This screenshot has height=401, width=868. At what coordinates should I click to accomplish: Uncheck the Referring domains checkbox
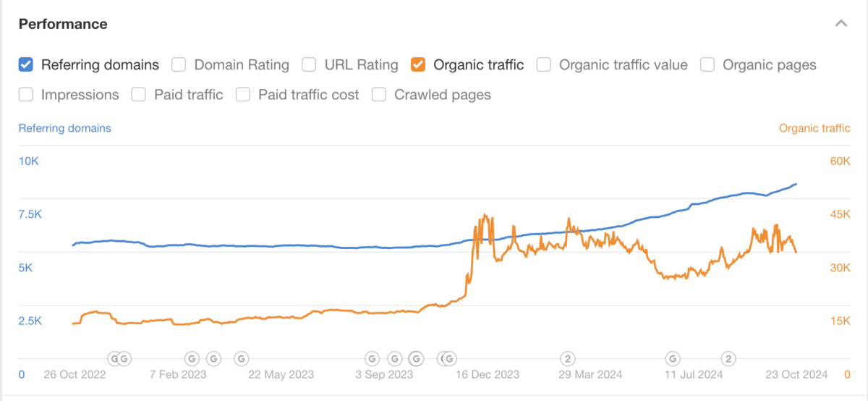26,65
